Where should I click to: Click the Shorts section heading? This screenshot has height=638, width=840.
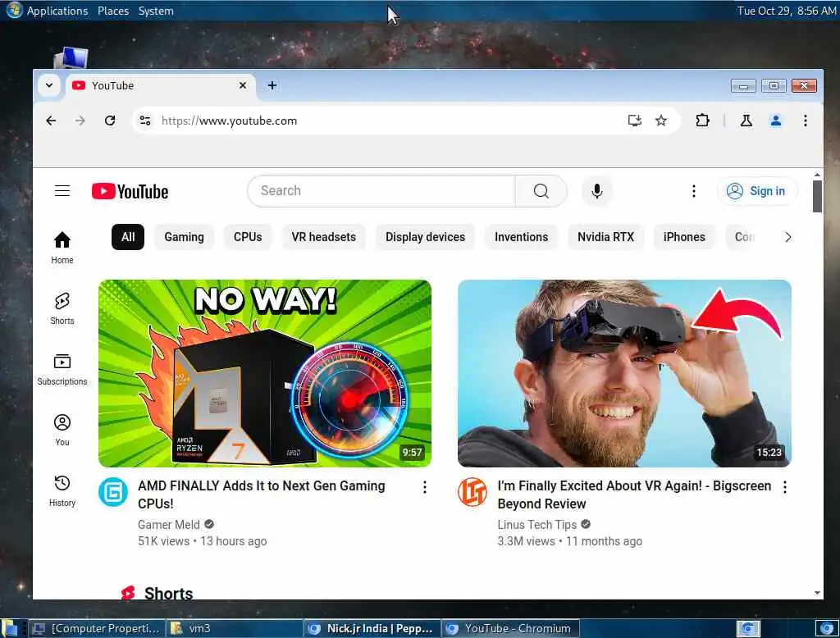(168, 593)
